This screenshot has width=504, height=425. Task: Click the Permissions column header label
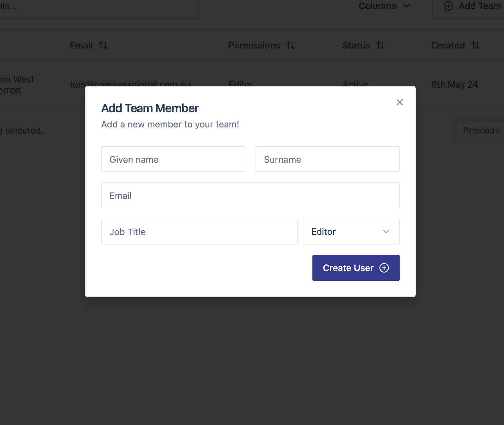pyautogui.click(x=254, y=46)
